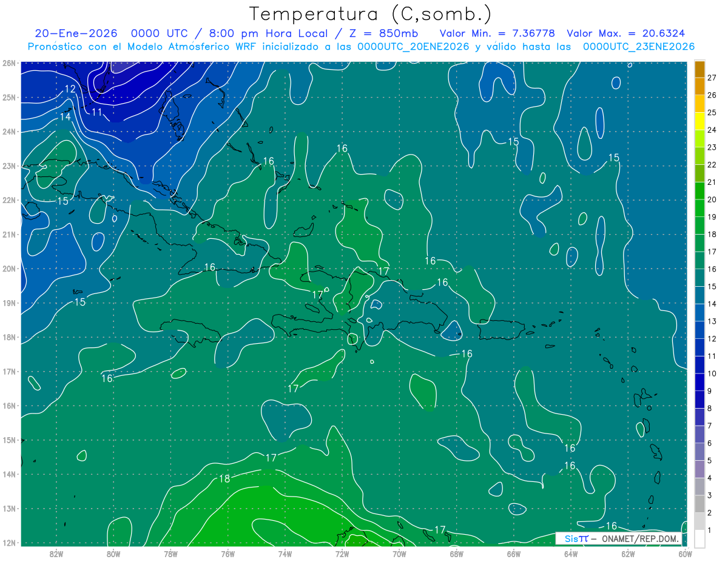Click the '24N' latitude axis label
This screenshot has width=728, height=562.
coord(9,132)
